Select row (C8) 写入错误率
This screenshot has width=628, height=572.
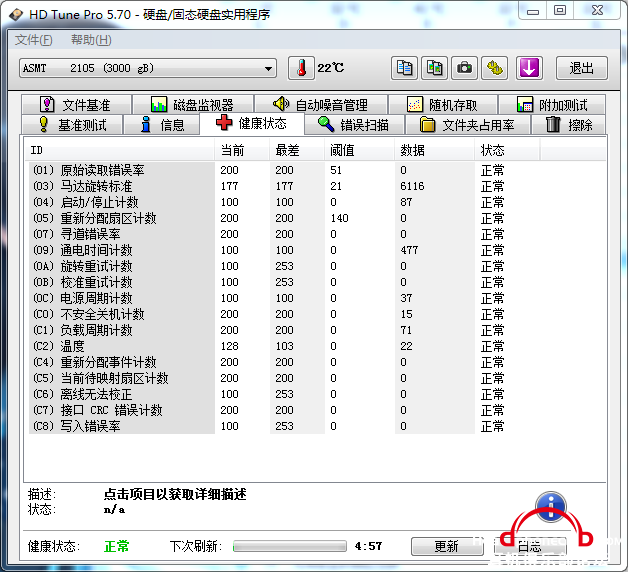(284, 427)
